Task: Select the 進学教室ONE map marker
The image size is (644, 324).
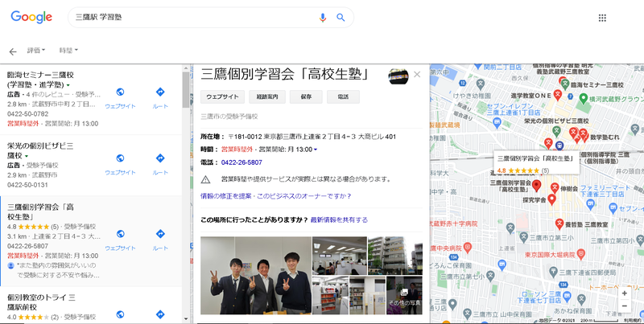Action: pyautogui.click(x=557, y=95)
